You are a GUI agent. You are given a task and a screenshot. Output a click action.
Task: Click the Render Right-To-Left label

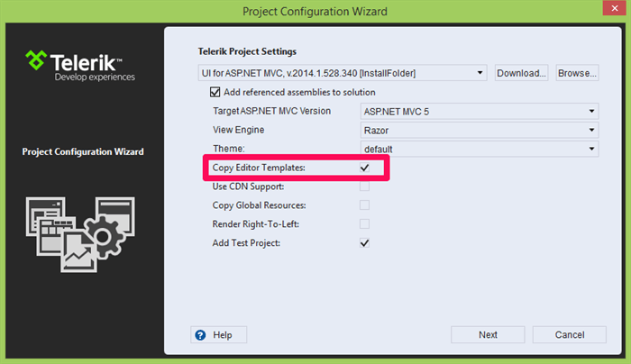click(255, 224)
